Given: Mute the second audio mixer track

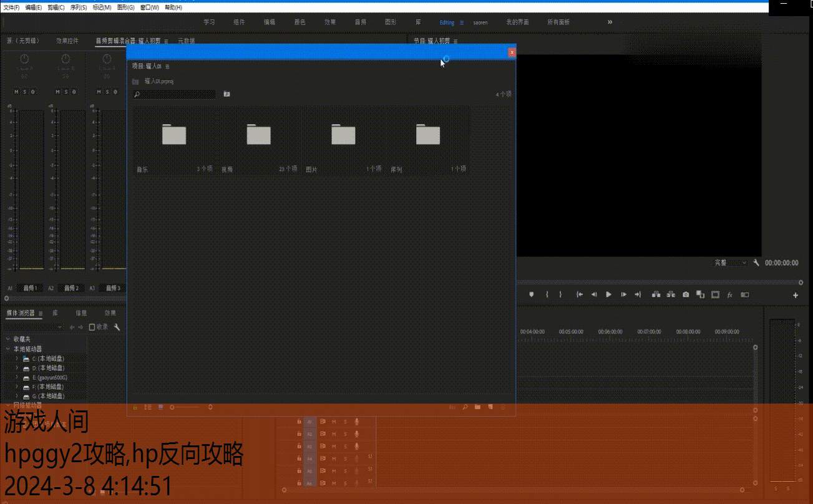Looking at the screenshot, I should (58, 92).
